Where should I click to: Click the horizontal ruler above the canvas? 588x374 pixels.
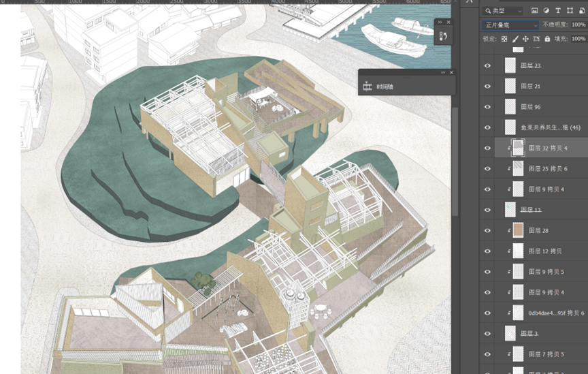pos(225,2)
